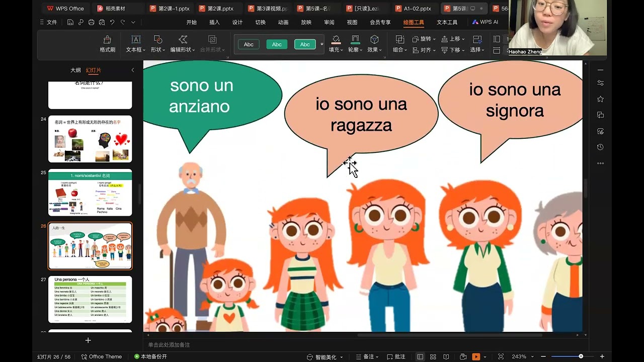Expand the shape style gallery arrow
The width and height of the screenshot is (644, 362).
click(322, 44)
